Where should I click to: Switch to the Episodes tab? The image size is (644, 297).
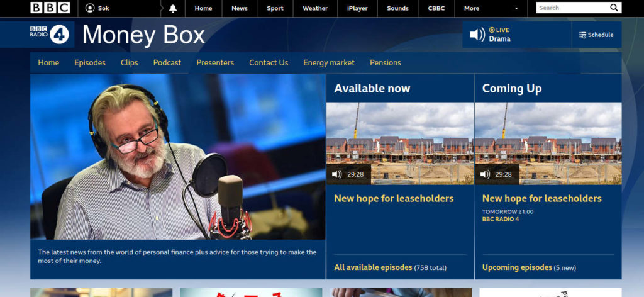[x=90, y=63]
